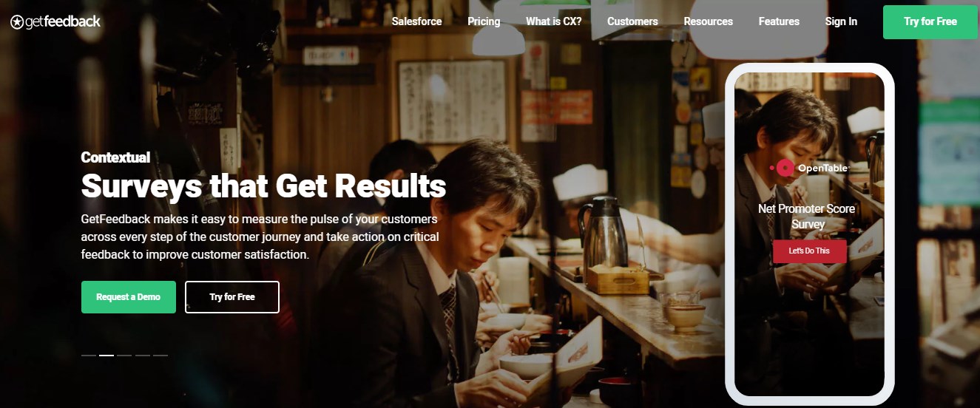Click the Sign In link
The height and width of the screenshot is (408, 980).
pyautogui.click(x=841, y=21)
